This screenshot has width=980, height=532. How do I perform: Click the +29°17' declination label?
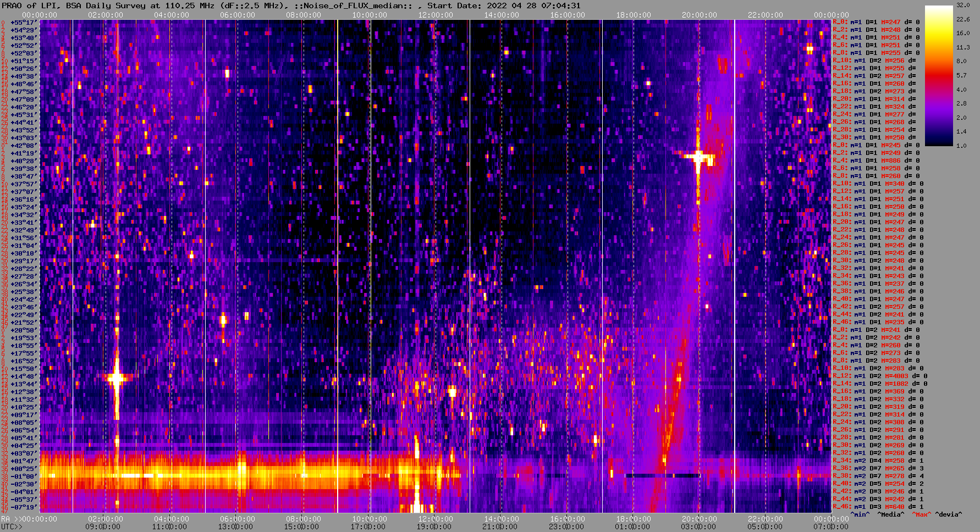[24, 261]
